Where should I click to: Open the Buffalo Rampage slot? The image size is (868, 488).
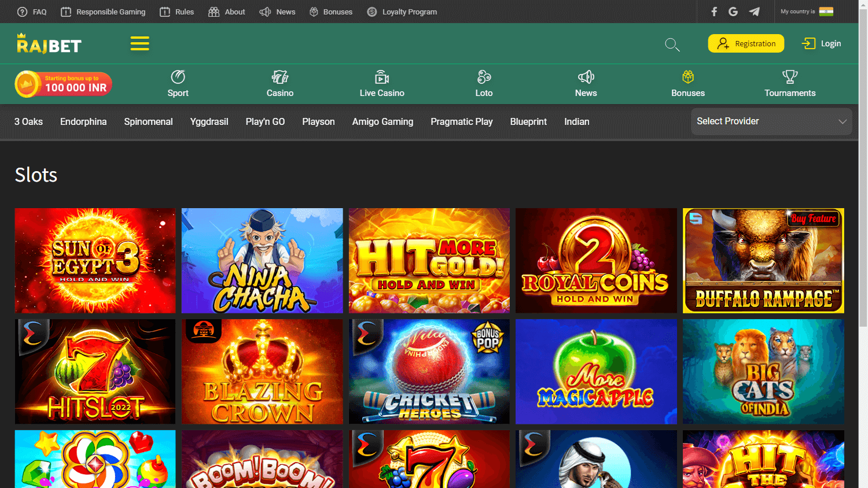(763, 261)
